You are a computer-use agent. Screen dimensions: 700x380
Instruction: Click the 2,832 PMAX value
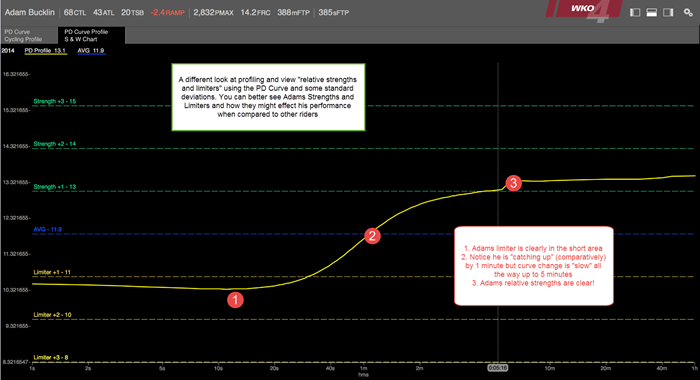(213, 13)
